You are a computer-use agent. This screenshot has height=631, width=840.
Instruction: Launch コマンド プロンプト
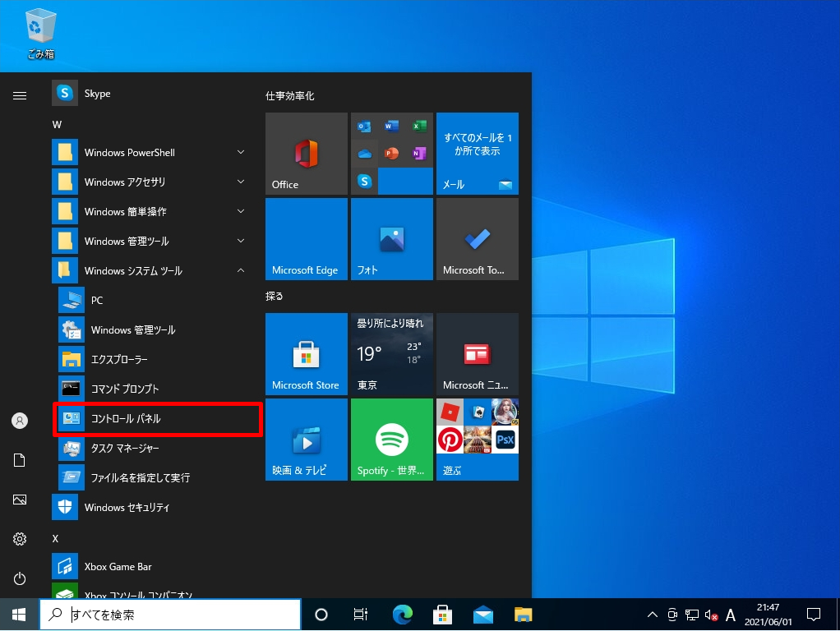click(155, 389)
